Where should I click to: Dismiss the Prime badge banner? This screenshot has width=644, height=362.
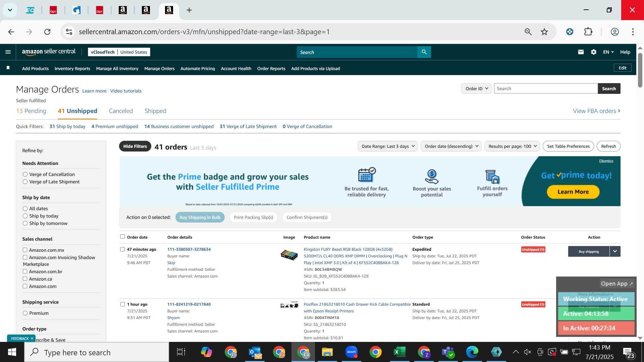(x=606, y=161)
